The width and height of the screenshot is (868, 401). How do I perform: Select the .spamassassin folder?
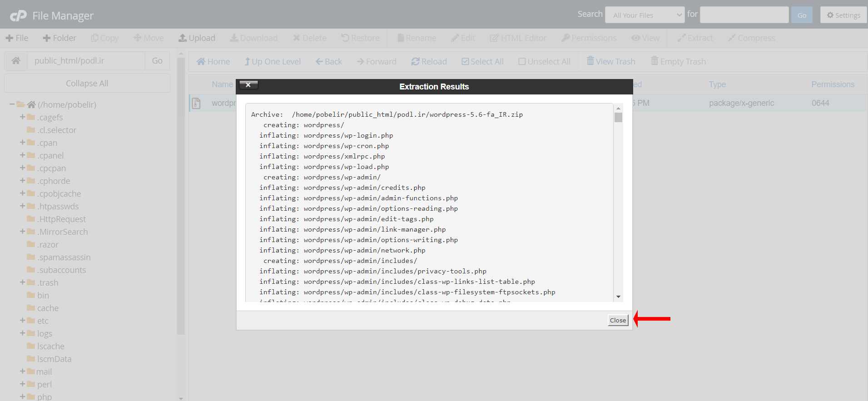pos(64,257)
